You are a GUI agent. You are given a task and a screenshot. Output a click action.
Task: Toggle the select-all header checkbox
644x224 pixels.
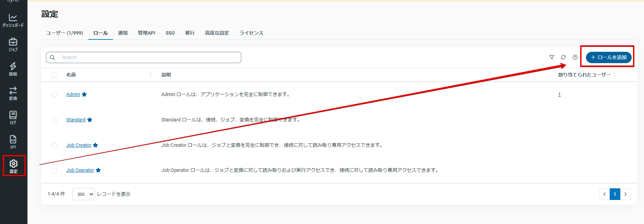(x=55, y=75)
